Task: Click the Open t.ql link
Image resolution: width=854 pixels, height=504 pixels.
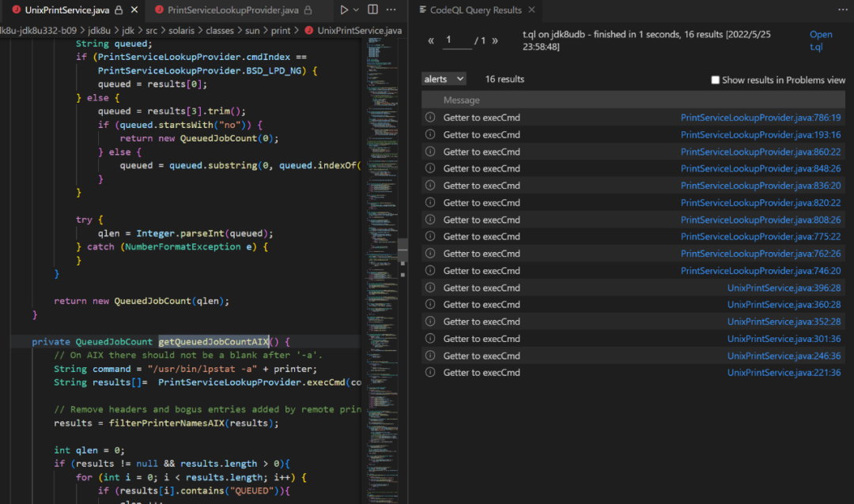Action: point(821,40)
